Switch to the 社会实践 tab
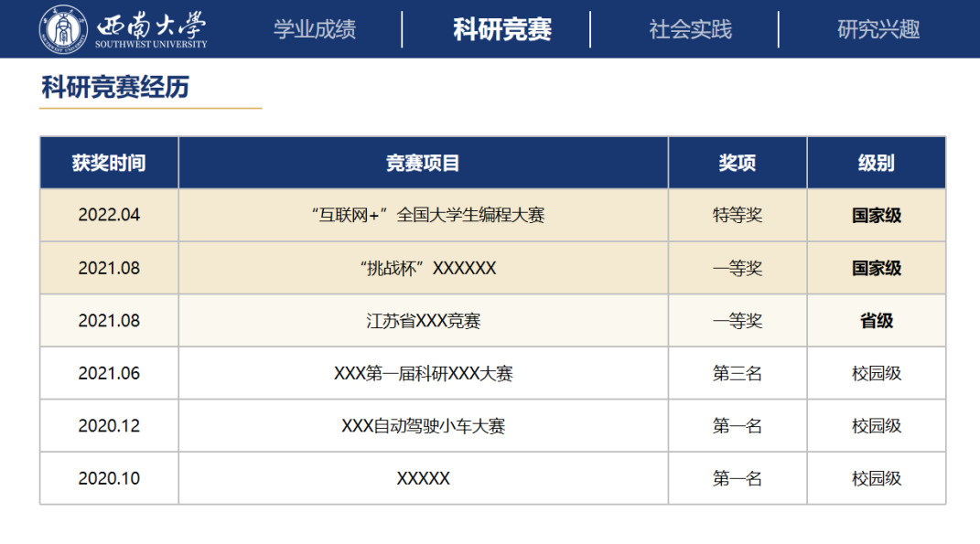This screenshot has height=544, width=980. 690,29
